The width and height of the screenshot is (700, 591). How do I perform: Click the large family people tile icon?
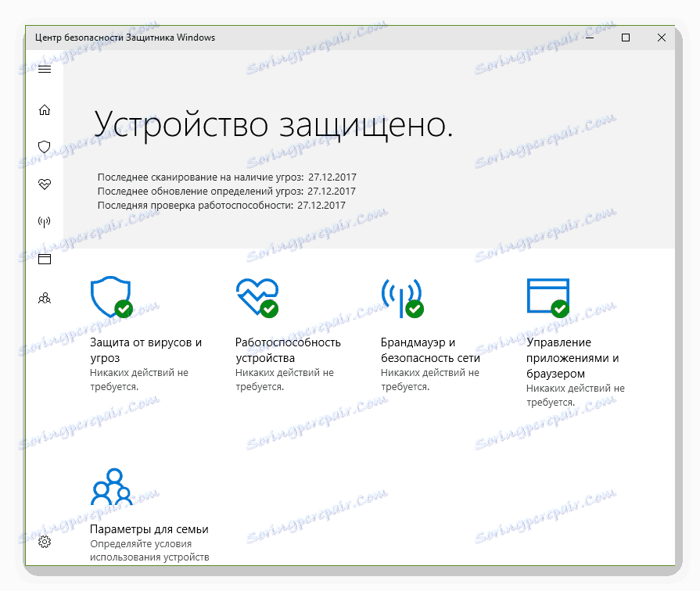pyautogui.click(x=112, y=486)
